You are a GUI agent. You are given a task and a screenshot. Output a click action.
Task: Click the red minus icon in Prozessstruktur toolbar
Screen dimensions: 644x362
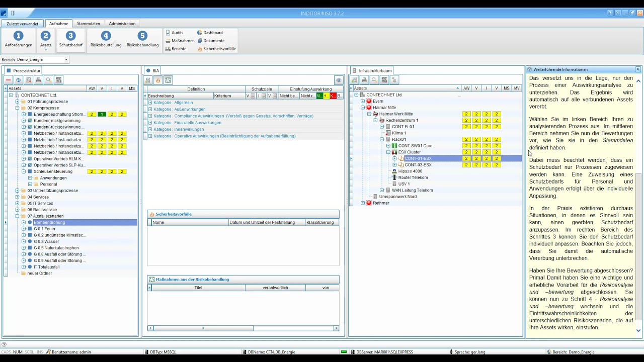point(9,80)
